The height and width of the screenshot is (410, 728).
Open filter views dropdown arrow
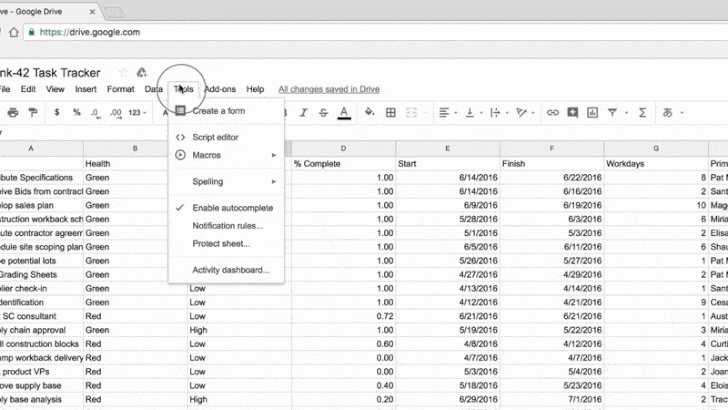coord(626,113)
